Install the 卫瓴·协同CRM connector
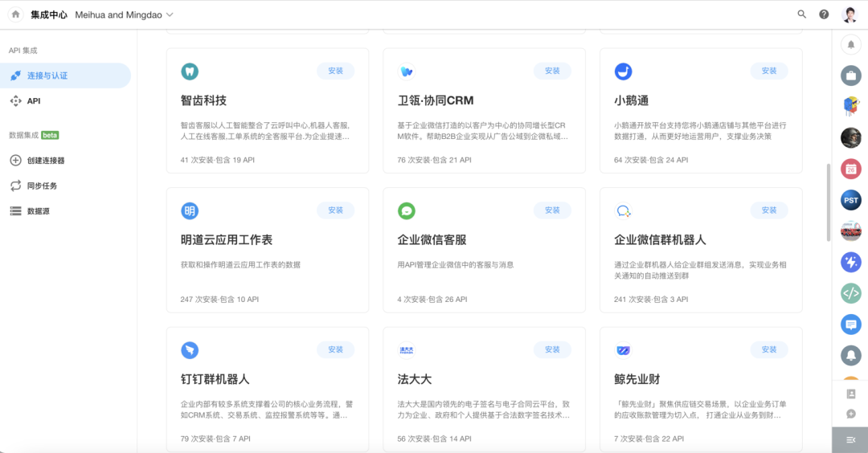868x453 pixels. pos(552,71)
